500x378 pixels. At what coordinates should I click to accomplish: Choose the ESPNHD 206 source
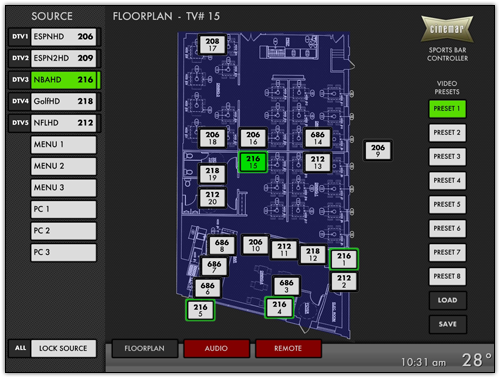pyautogui.click(x=64, y=36)
